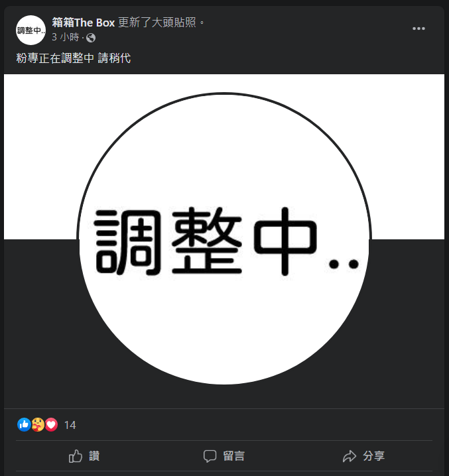
Task: Toggle the 讚 like label
Action: [94, 456]
